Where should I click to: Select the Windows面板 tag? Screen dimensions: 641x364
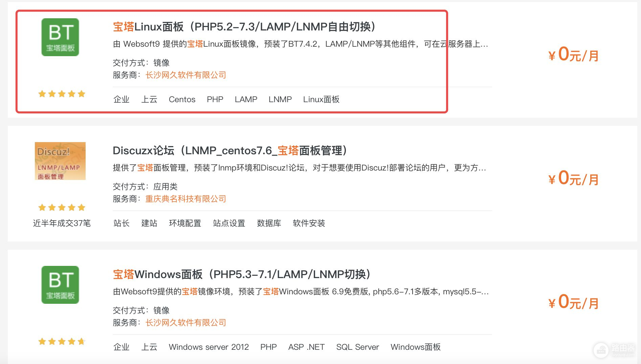click(416, 347)
